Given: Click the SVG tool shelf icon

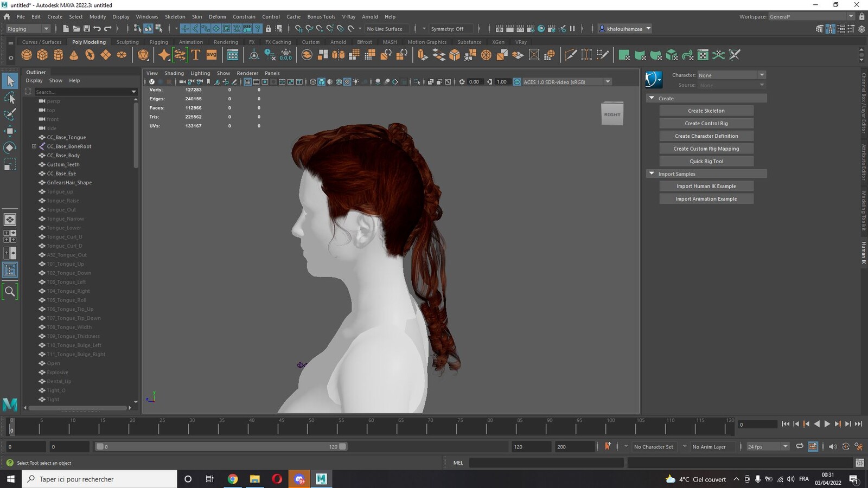Looking at the screenshot, I should pyautogui.click(x=212, y=55).
